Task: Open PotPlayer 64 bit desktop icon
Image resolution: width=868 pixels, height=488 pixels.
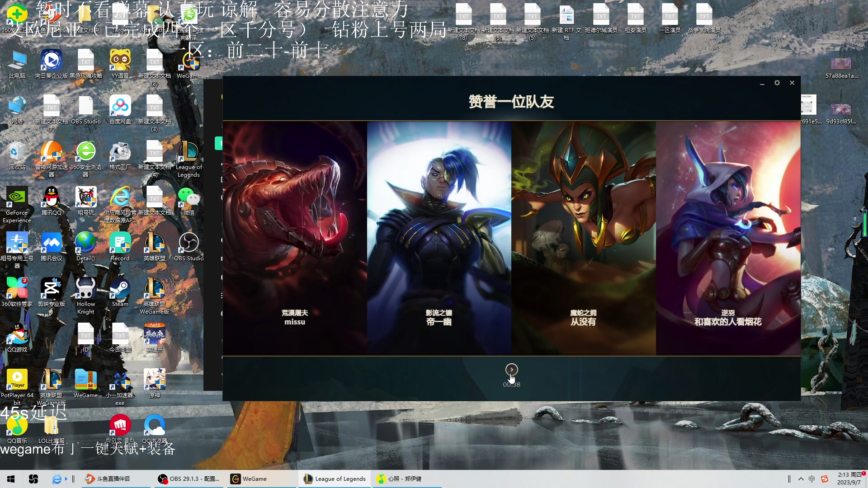Action: (17, 387)
